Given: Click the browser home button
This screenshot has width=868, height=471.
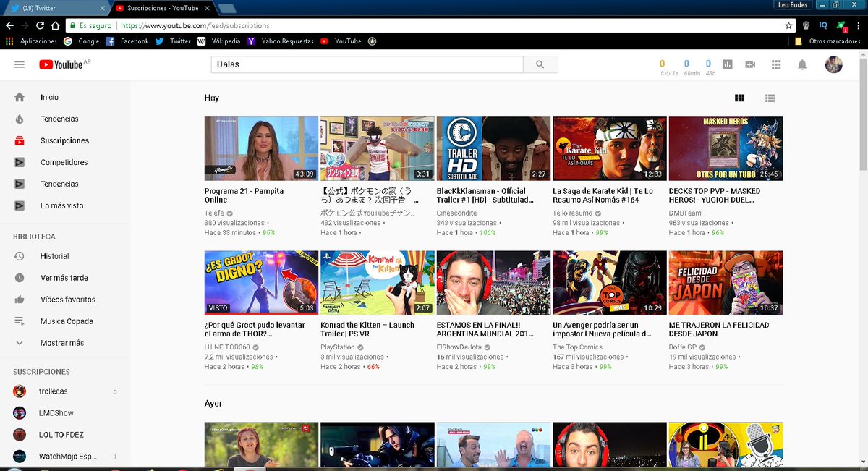Looking at the screenshot, I should (56, 25).
